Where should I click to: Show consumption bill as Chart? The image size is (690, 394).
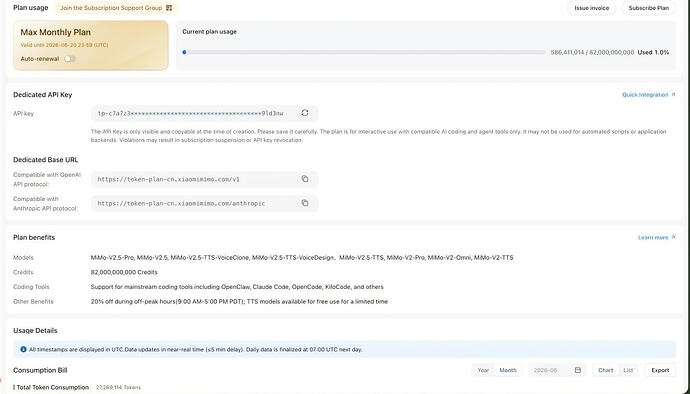606,370
